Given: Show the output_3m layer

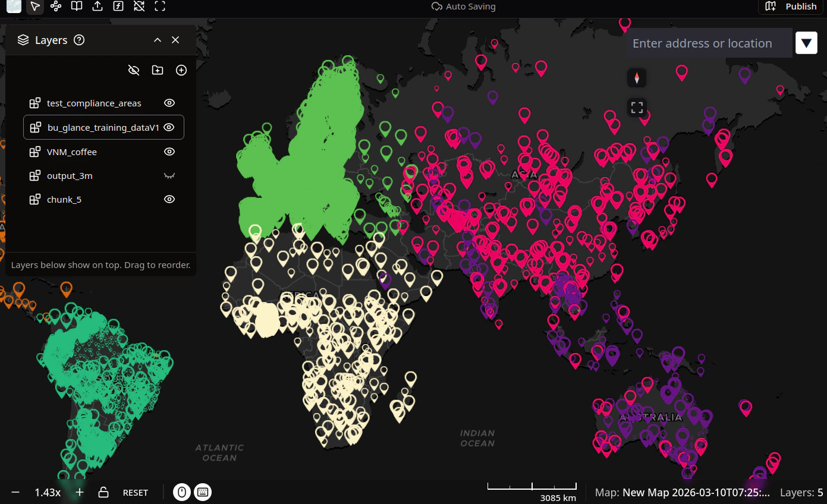Looking at the screenshot, I should click(x=169, y=176).
